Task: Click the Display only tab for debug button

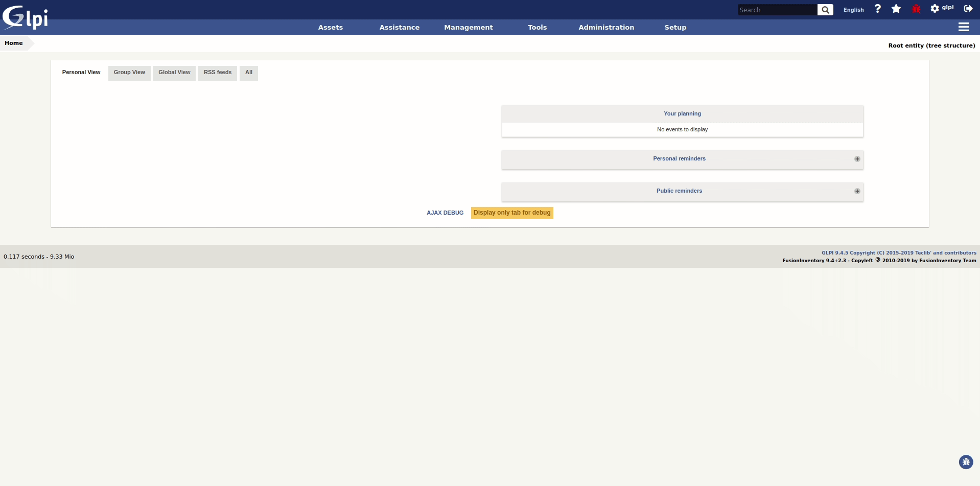Action: 511,213
